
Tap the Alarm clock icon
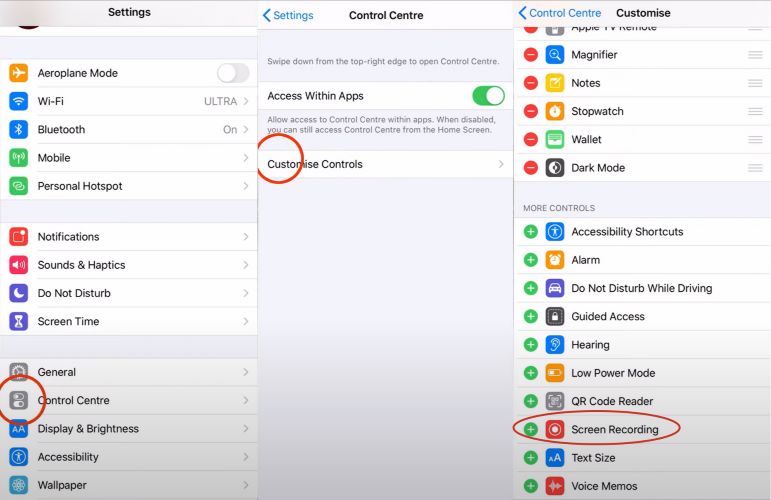coord(555,260)
